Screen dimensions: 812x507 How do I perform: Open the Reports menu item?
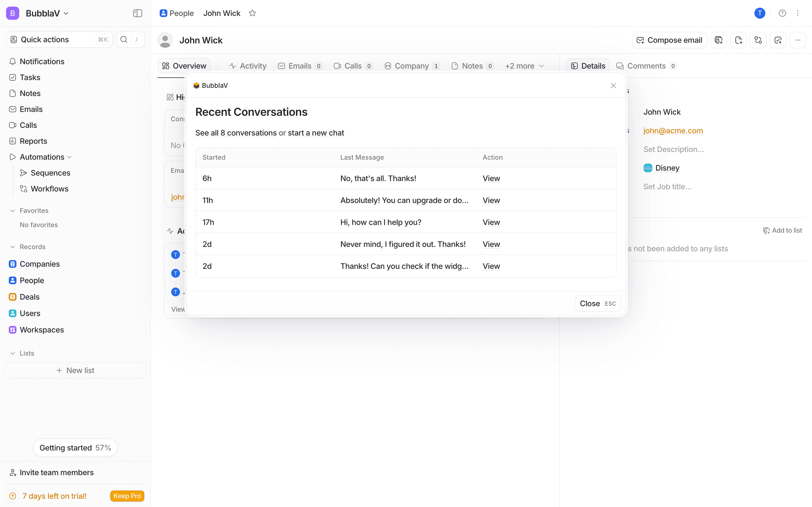[33, 141]
